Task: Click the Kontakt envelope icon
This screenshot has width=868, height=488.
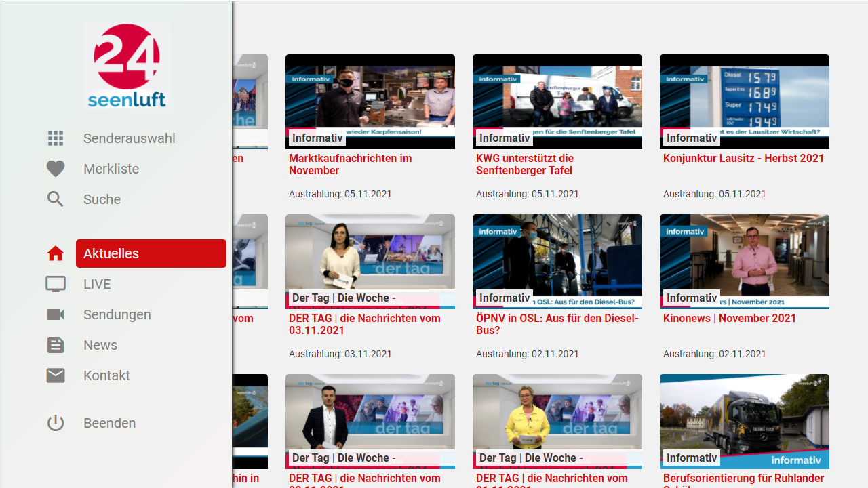Action: tap(56, 375)
